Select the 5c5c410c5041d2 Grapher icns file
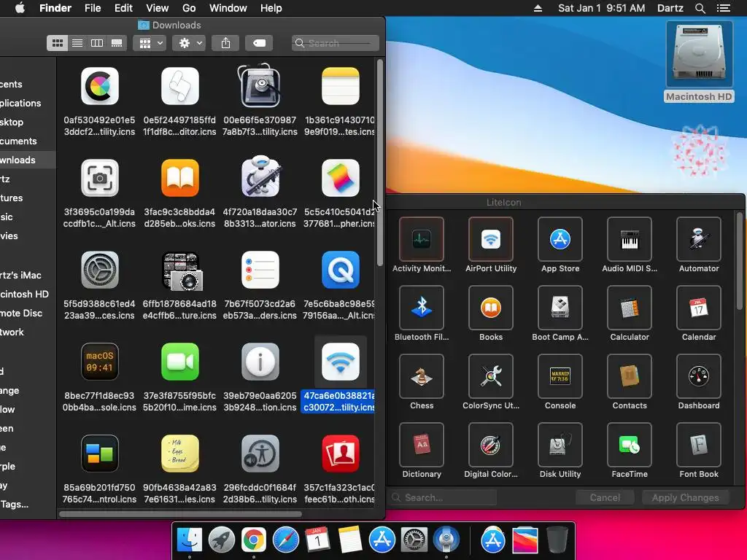The width and height of the screenshot is (747, 560). [x=340, y=178]
